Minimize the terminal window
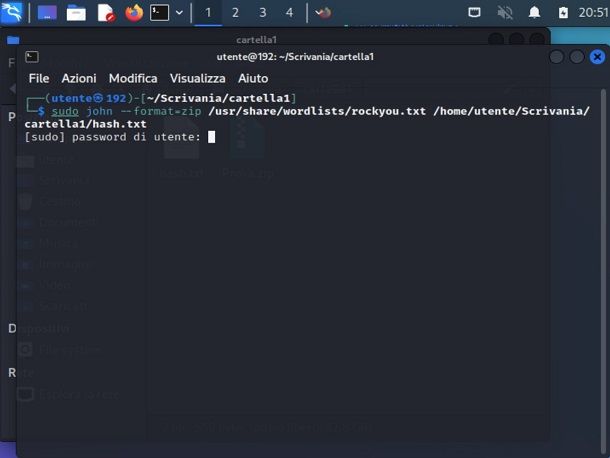The height and width of the screenshot is (458, 610). click(x=556, y=57)
